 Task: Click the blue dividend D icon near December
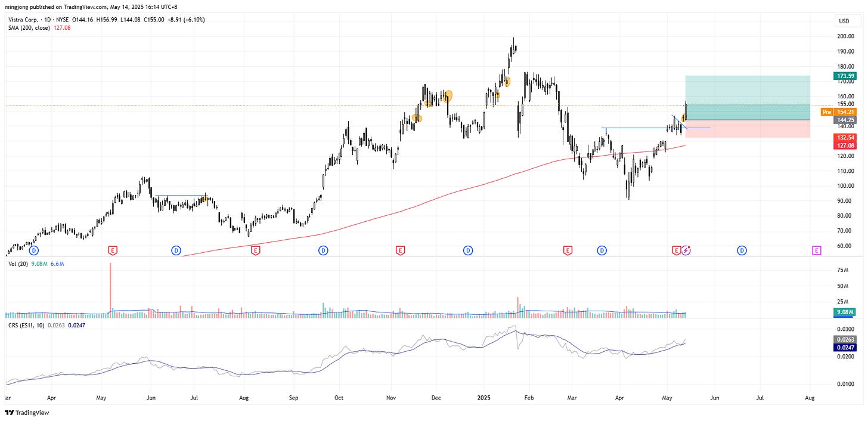[468, 251]
